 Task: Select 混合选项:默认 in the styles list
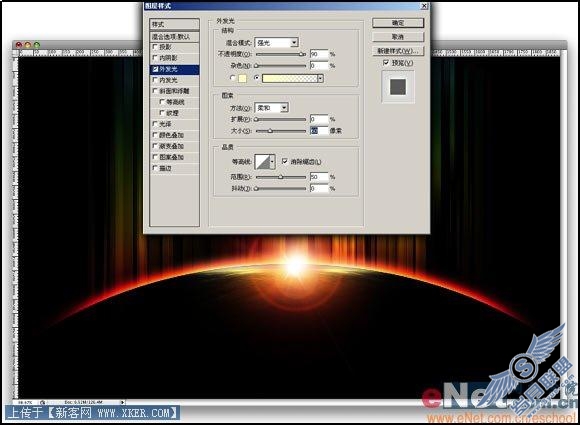[174, 37]
